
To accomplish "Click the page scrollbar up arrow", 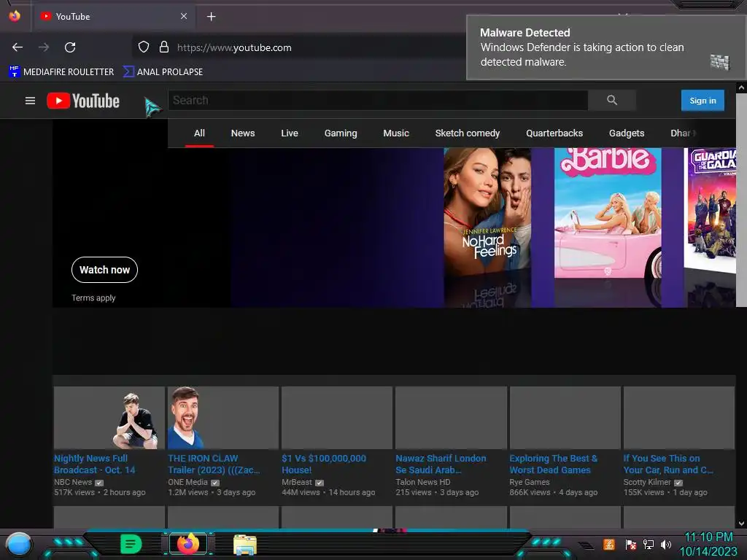I will (741, 87).
